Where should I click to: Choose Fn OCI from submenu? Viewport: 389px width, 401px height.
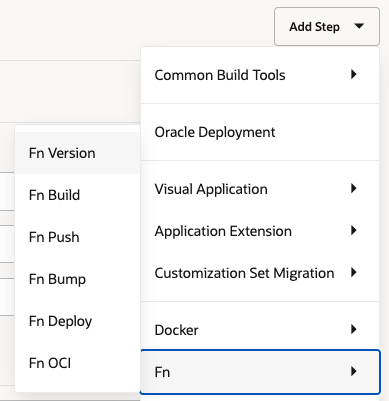pyautogui.click(x=77, y=363)
